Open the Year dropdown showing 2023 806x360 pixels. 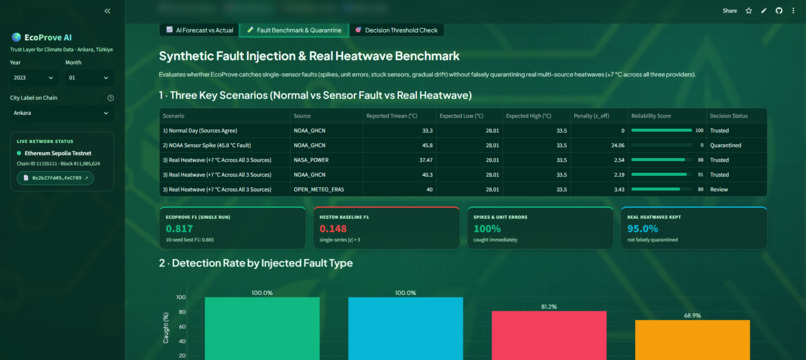click(33, 78)
